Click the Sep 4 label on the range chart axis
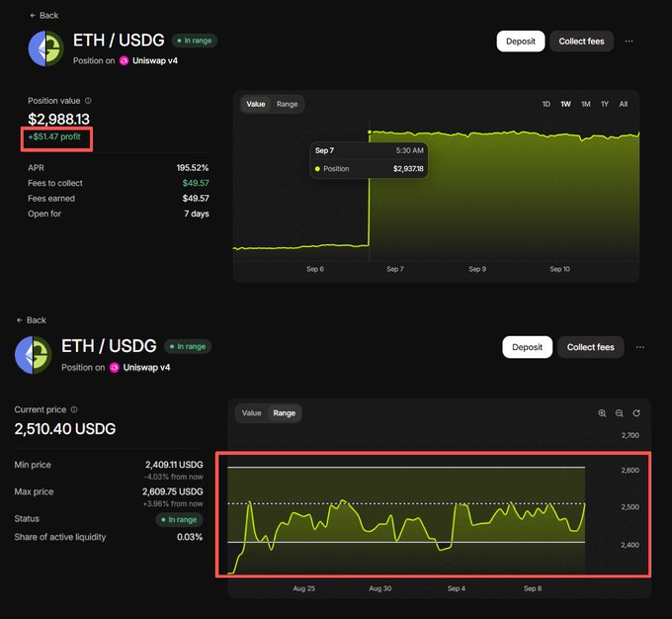 click(456, 588)
